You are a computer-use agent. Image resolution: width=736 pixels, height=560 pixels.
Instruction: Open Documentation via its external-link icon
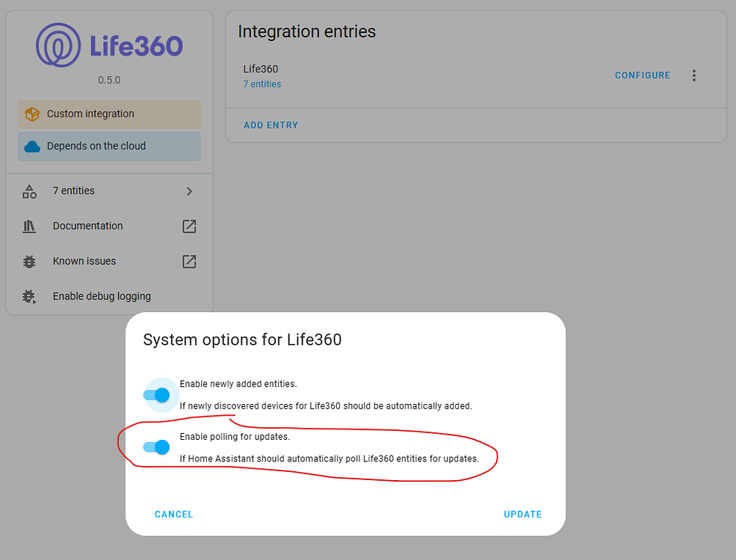(x=188, y=226)
